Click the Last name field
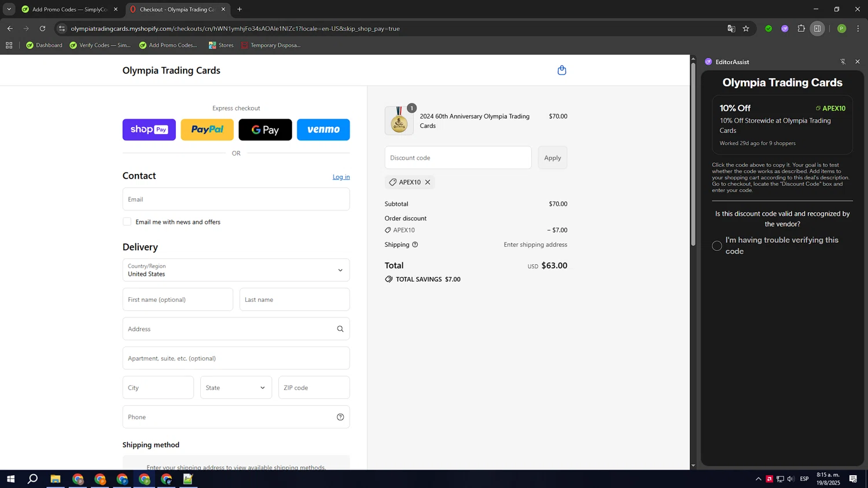This screenshot has height=488, width=868. (295, 300)
